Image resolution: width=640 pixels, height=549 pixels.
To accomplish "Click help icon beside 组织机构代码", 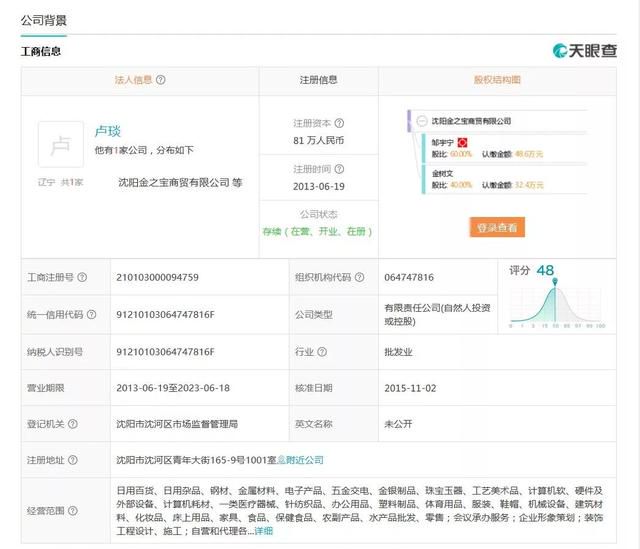I will [359, 277].
